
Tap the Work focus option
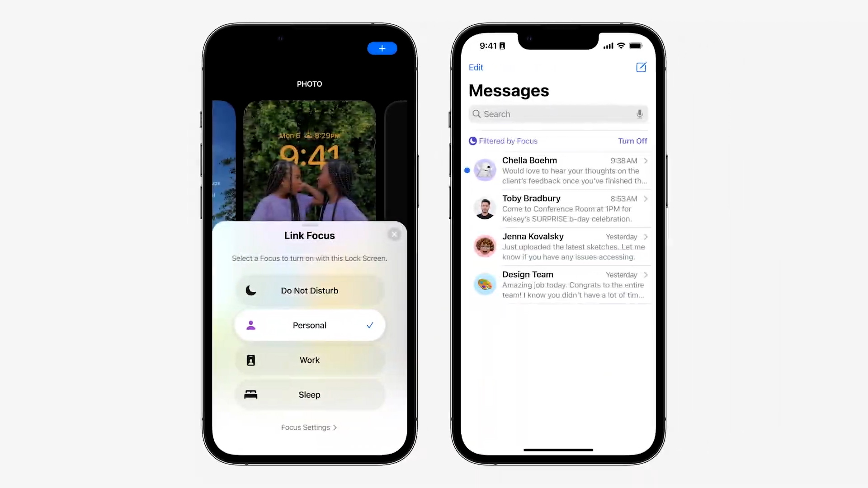tap(309, 360)
